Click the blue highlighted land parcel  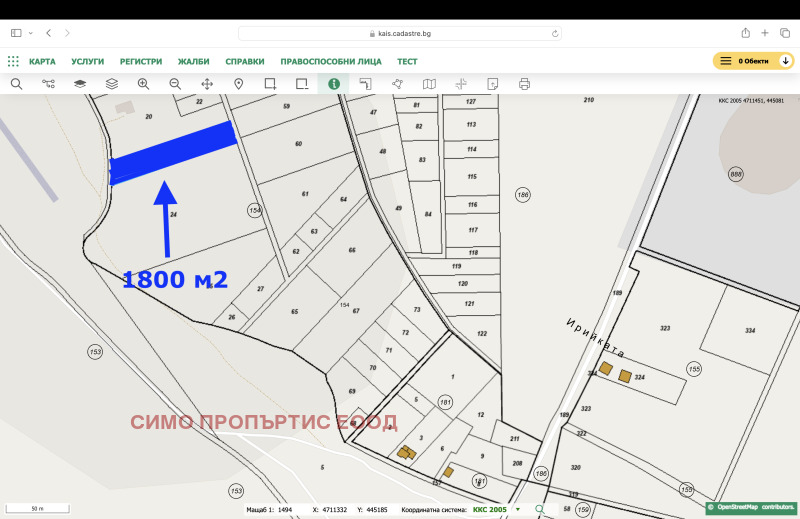click(x=172, y=151)
